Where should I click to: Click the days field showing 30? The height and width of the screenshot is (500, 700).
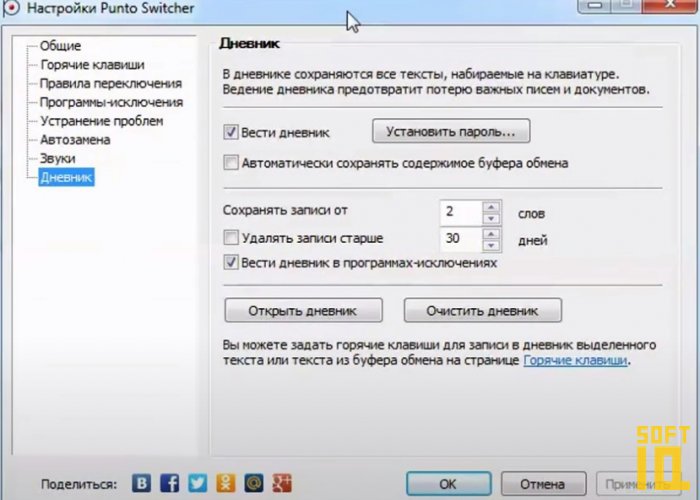point(461,239)
